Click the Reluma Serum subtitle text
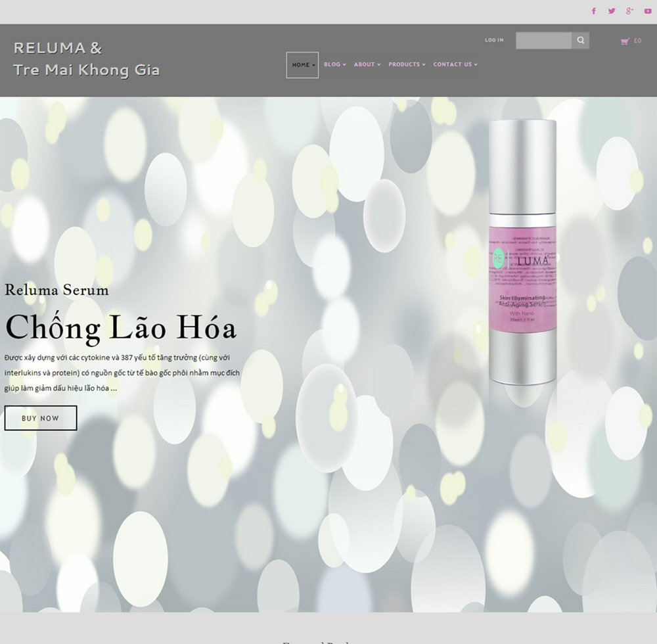Screen dimensions: 657x644 coord(57,290)
